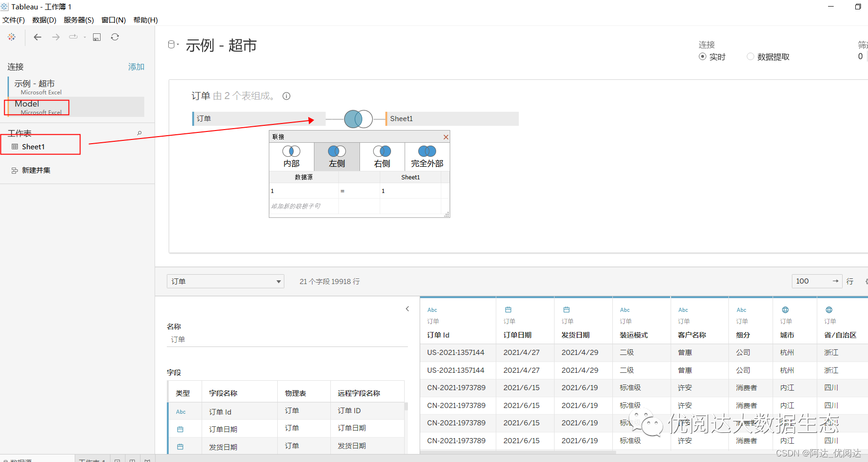
Task: Click the 远程字段名称 header in the field table
Action: pos(359,393)
